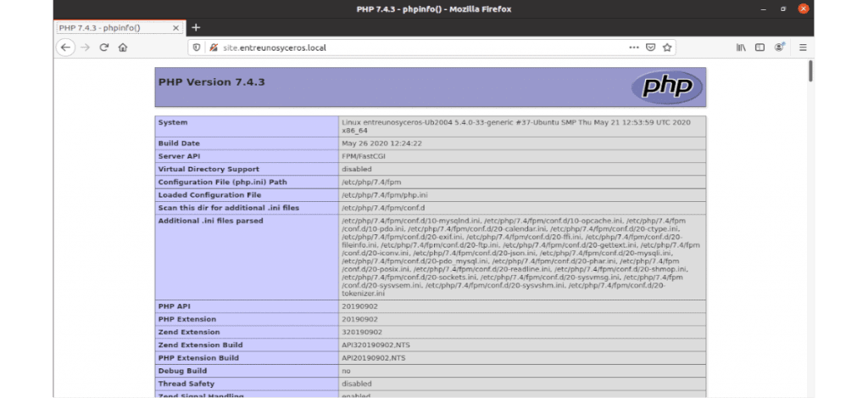Viewport: 868px width, 398px height.
Task: Open the Firefox hamburger menu
Action: pyautogui.click(x=803, y=48)
